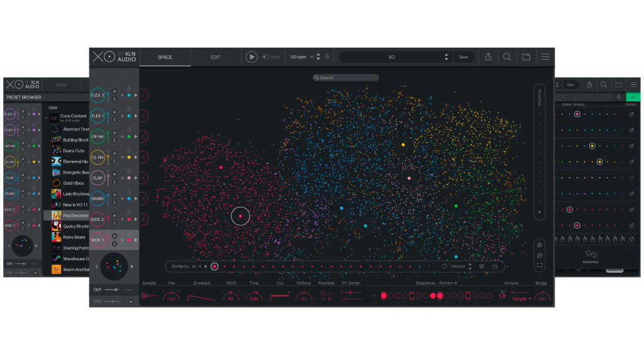This screenshot has height=355, width=644.
Task: Click the CLAP channel pad
Action: coord(97,178)
